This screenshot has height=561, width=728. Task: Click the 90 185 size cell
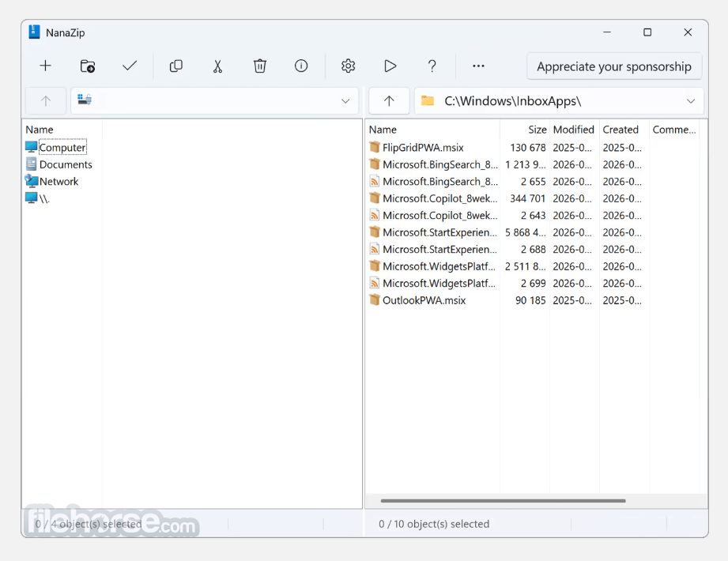pyautogui.click(x=530, y=300)
